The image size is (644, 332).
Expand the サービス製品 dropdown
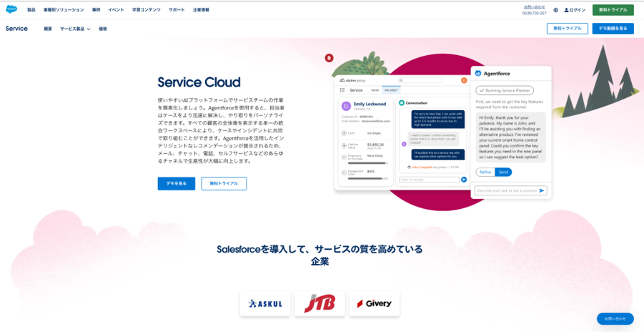click(75, 29)
